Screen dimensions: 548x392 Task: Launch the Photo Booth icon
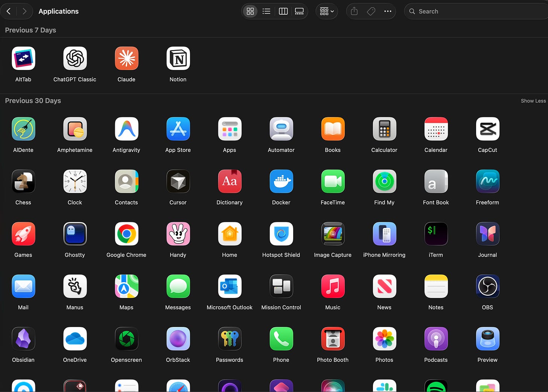333,339
